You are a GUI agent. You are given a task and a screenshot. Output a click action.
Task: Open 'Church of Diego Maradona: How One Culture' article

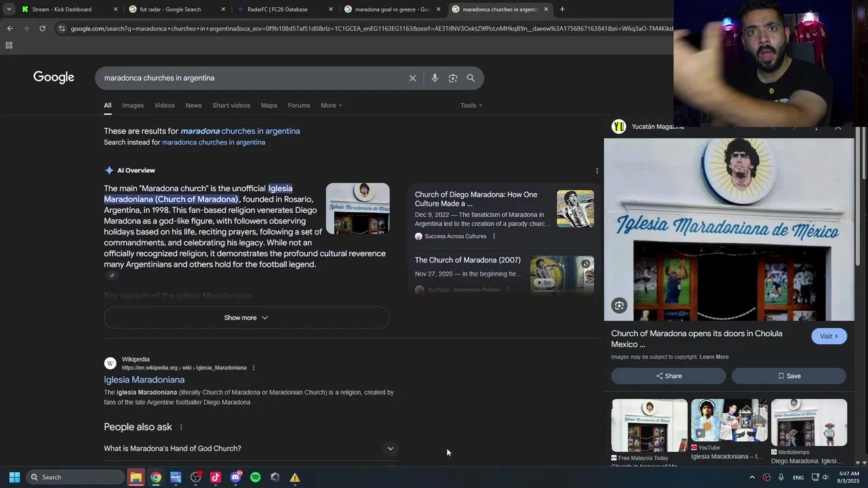(x=476, y=199)
